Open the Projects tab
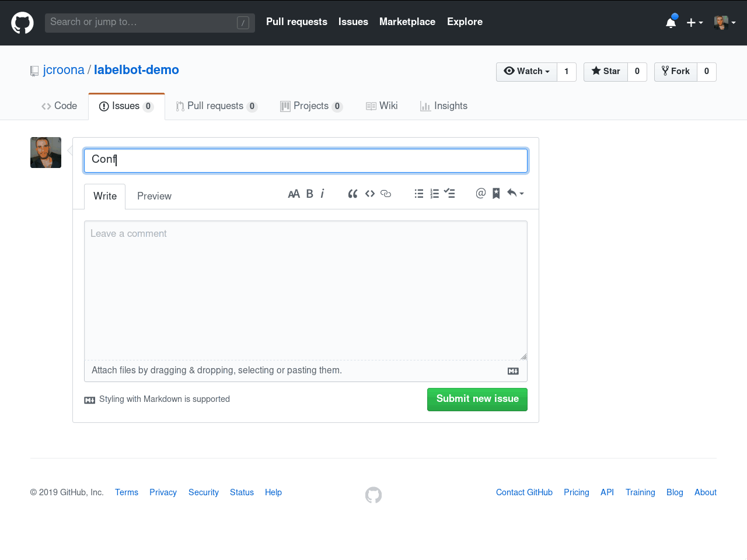Screen dimensions: 747x560 pos(311,106)
